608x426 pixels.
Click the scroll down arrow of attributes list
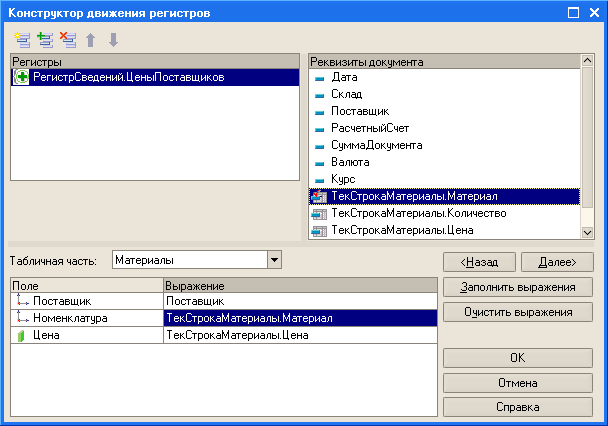pyautogui.click(x=587, y=233)
